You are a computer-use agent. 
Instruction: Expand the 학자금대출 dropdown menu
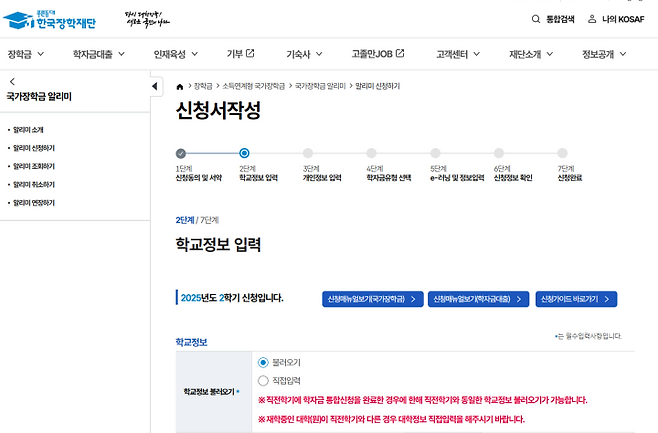point(99,54)
